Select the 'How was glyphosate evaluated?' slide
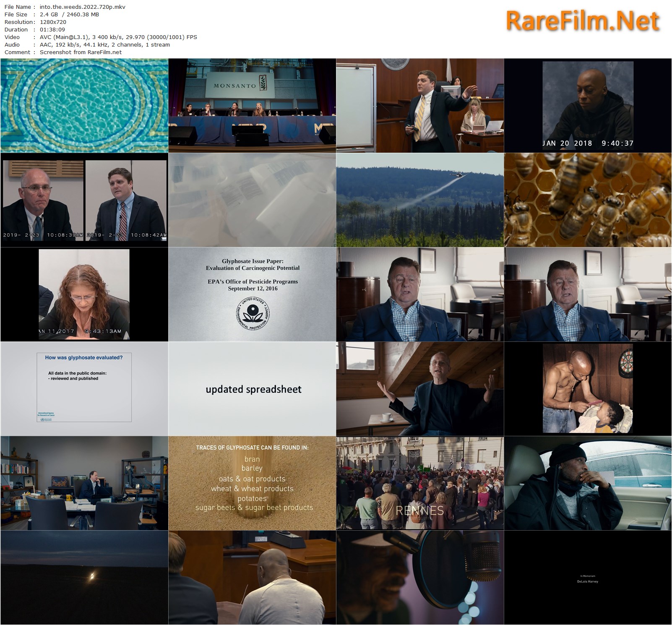The width and height of the screenshot is (672, 625). (x=84, y=388)
